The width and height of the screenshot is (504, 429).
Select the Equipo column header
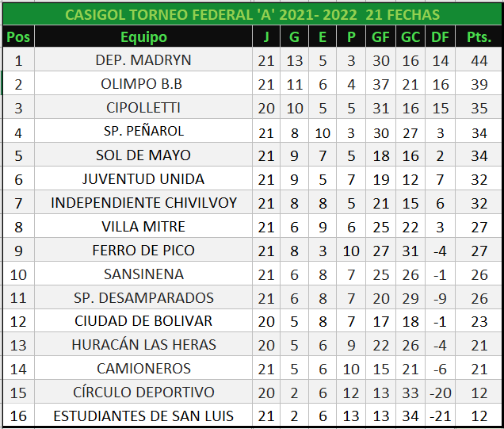143,37
